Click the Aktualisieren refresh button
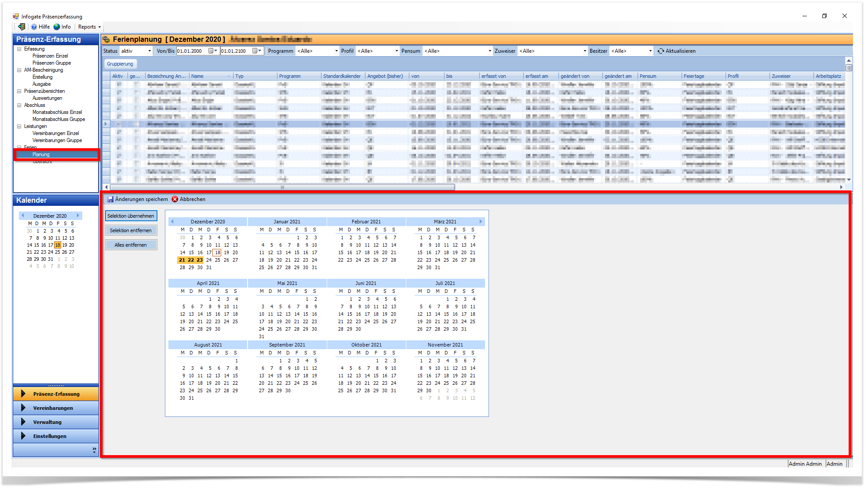 point(676,51)
